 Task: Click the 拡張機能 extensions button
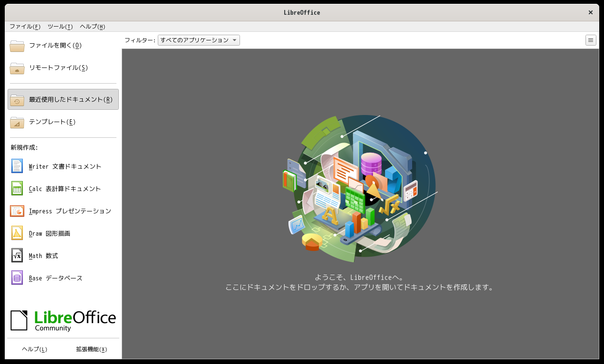point(91,349)
